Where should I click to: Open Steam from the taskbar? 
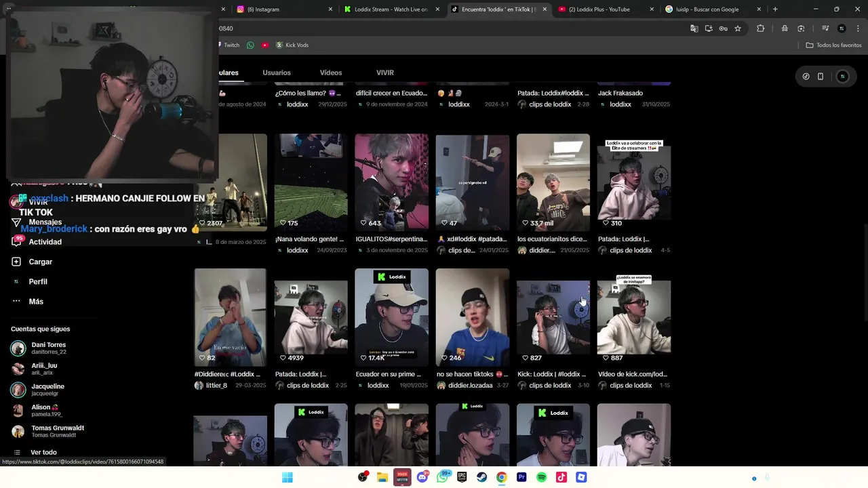(481, 477)
